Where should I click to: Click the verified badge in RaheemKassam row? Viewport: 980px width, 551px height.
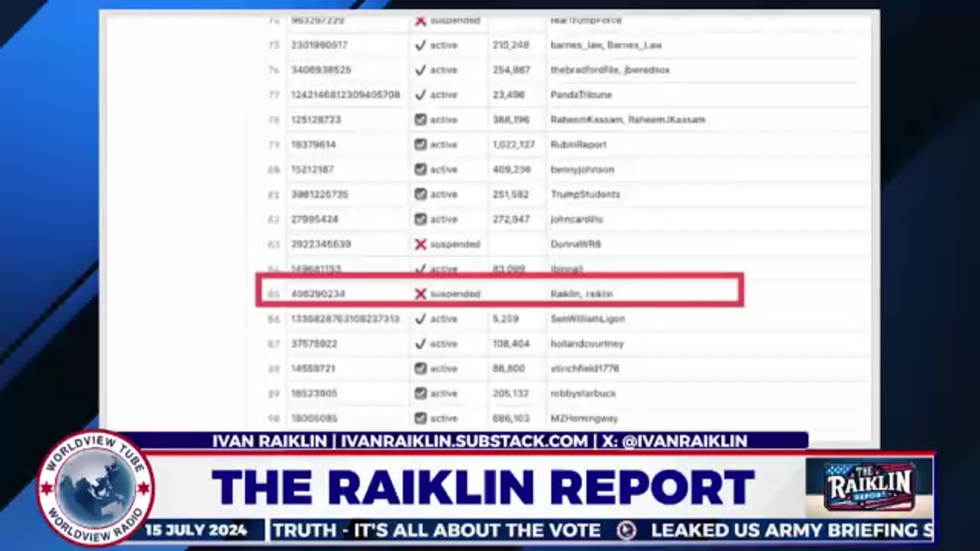point(420,119)
